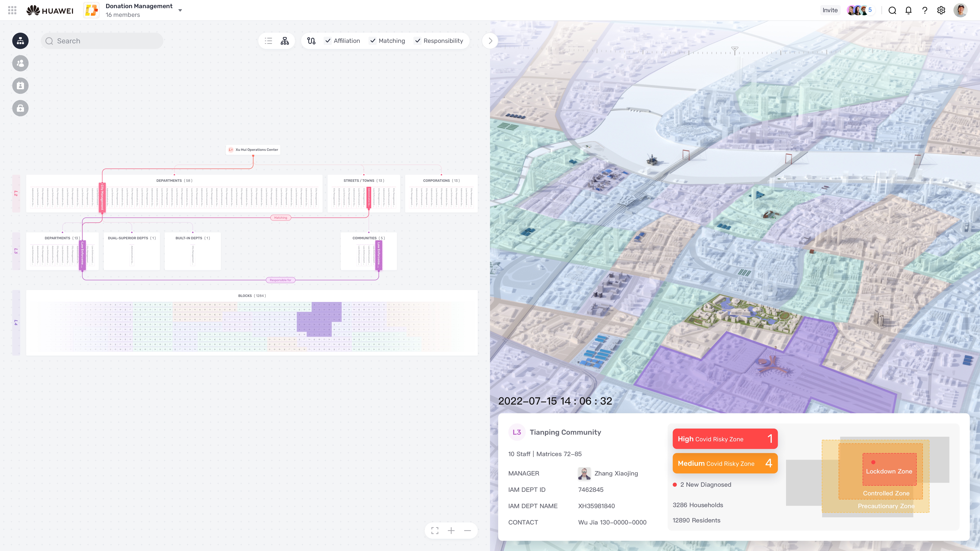Click the ID badge sidebar icon
The image size is (980, 551).
(20, 86)
